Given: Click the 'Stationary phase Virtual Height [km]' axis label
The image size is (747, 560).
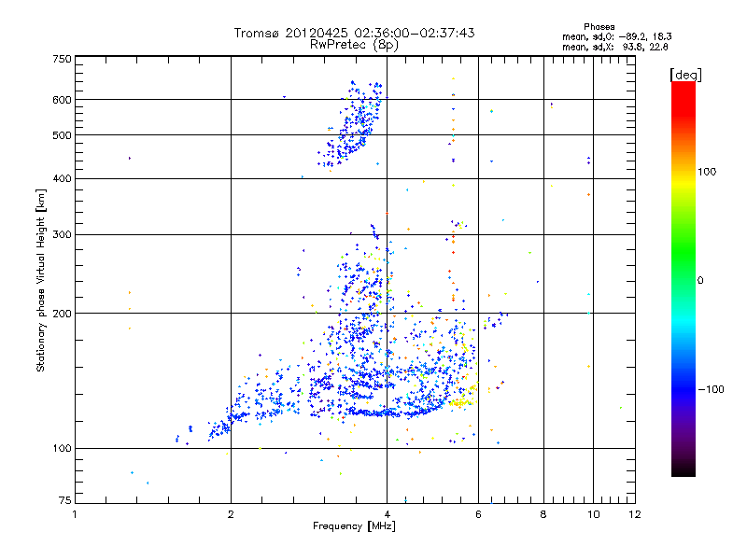Looking at the screenshot, I should (x=40, y=280).
